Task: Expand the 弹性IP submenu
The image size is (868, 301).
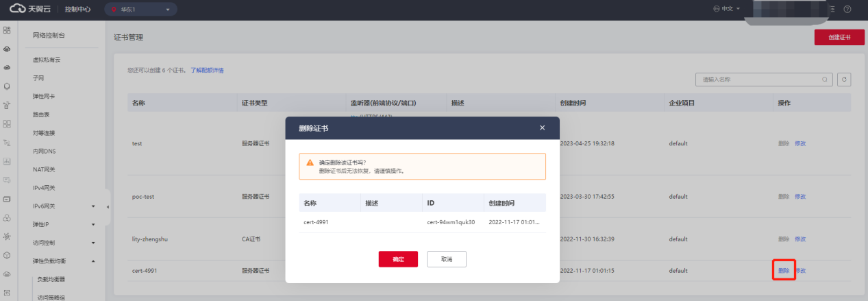Action: (93, 224)
